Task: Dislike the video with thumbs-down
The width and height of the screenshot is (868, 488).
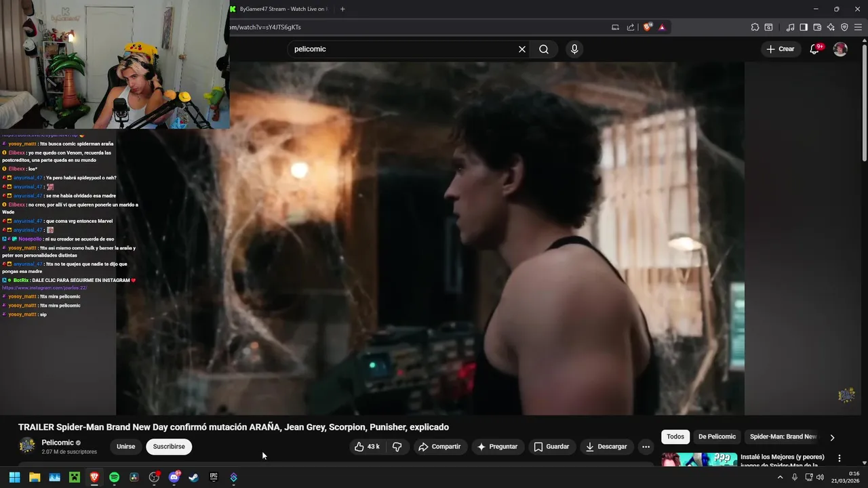Action: click(397, 447)
